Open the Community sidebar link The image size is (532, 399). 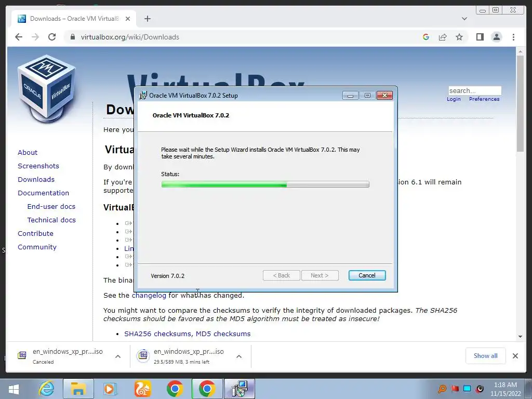[x=37, y=247]
